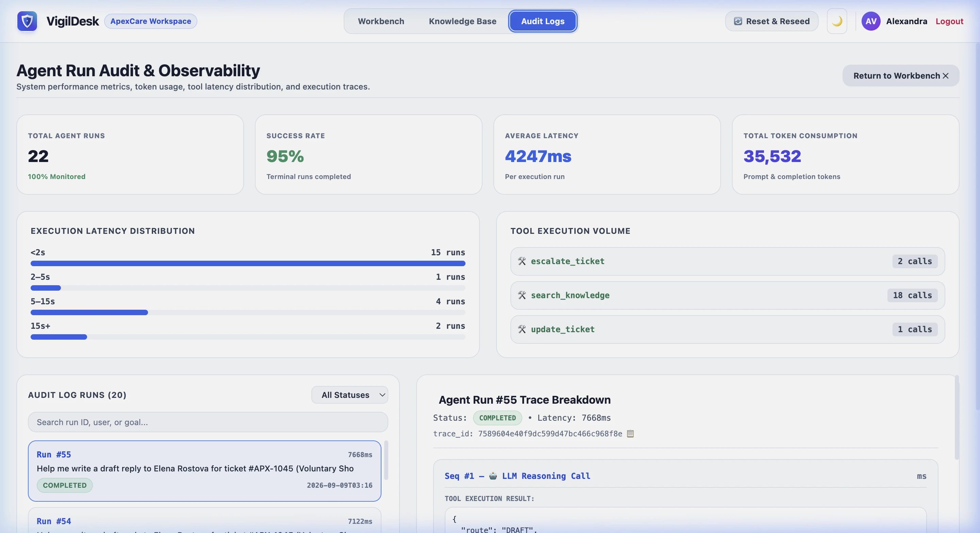
Task: Click the trace breakdown panel scrollbar
Action: pyautogui.click(x=957, y=418)
